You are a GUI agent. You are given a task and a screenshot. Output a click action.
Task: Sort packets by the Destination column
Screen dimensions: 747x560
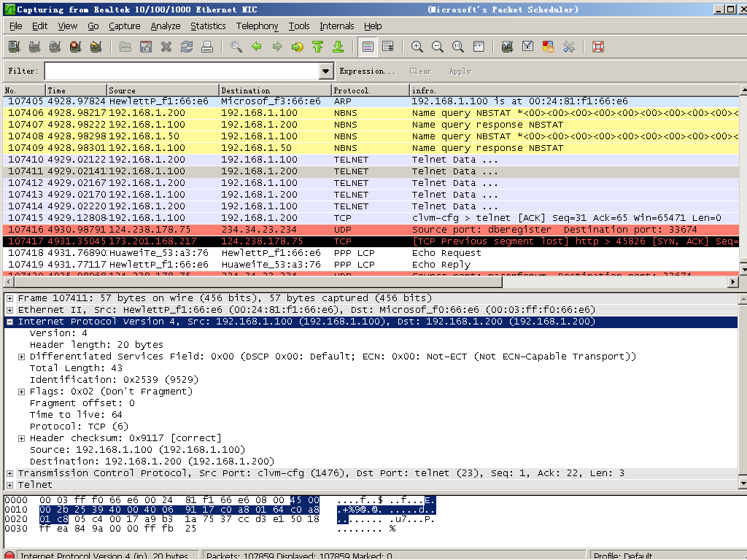pyautogui.click(x=275, y=90)
